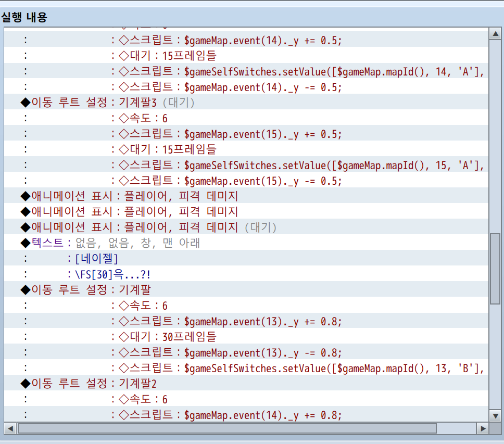Select the '이동 루트 설정 : 기계팔2' command line
The image size is (504, 444).
[246, 383]
